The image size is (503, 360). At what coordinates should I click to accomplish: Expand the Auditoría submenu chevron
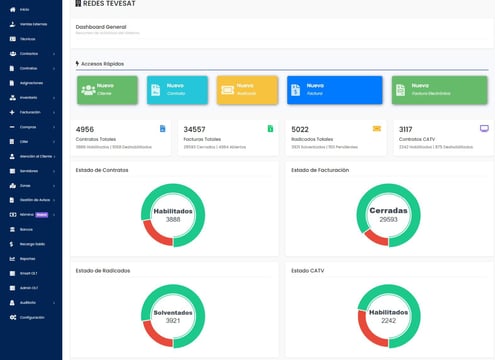(54, 303)
